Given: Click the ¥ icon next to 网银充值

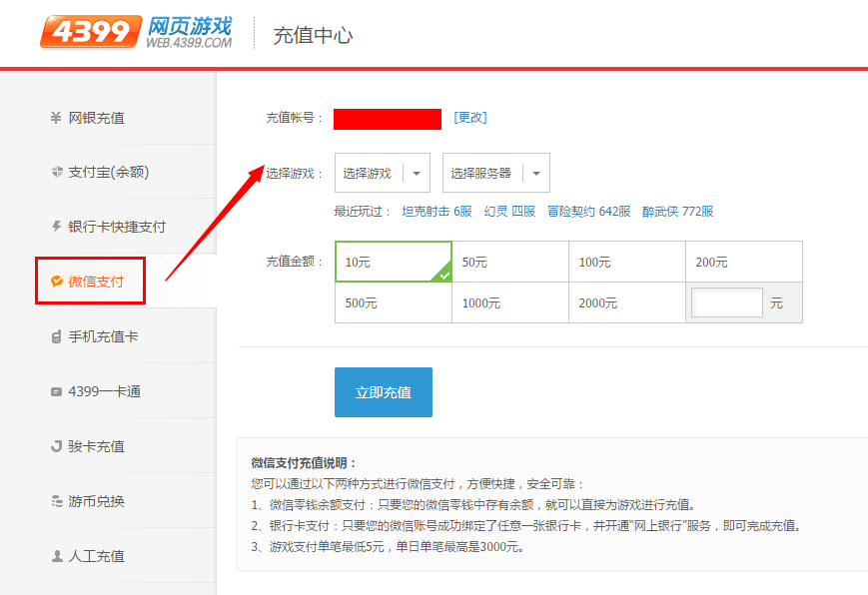Looking at the screenshot, I should pos(55,116).
